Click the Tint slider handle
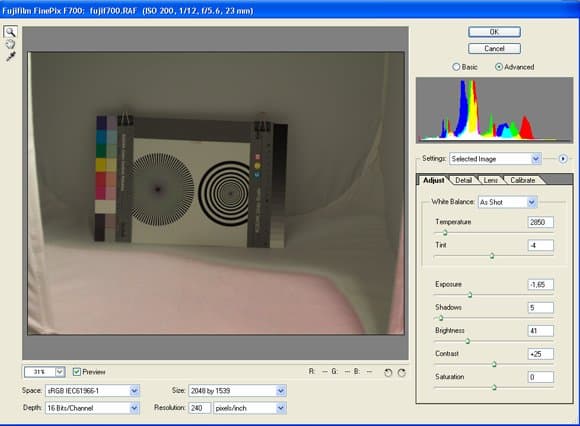580x426 pixels. [x=492, y=256]
